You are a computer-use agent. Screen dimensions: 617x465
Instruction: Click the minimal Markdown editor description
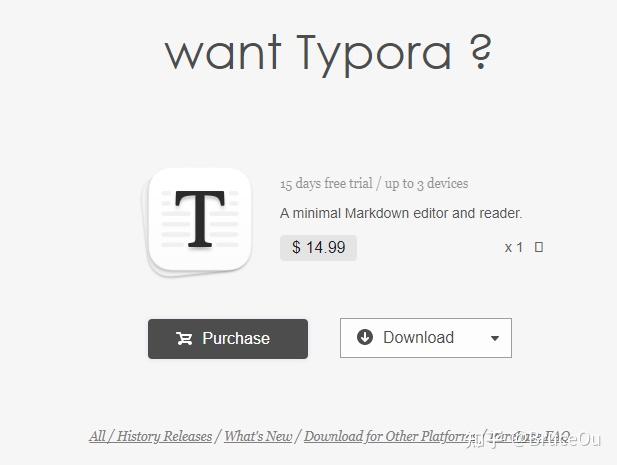[401, 213]
